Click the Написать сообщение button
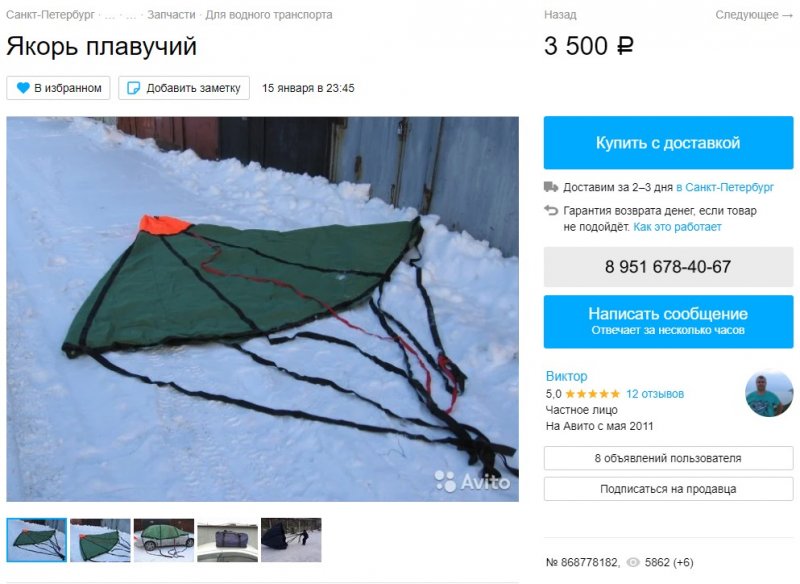 click(x=668, y=321)
